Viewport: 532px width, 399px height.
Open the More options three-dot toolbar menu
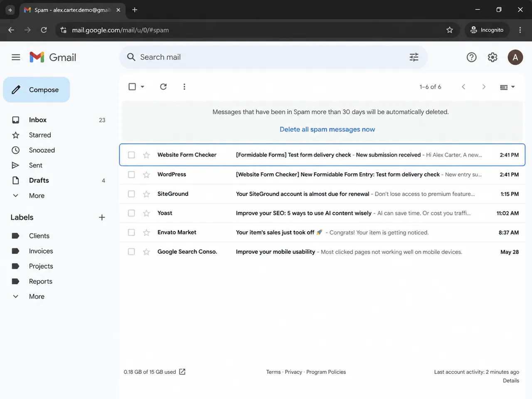click(x=184, y=86)
